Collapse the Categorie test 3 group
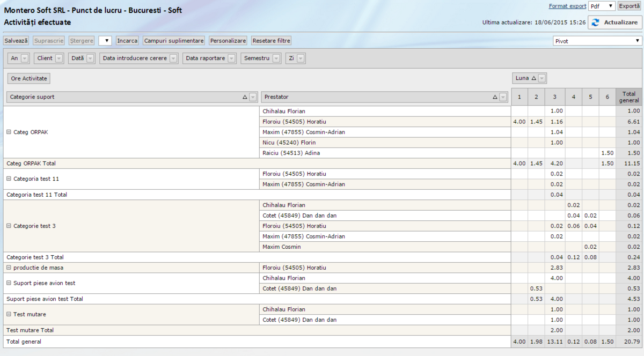Screen dimensions: 644x356 coord(9,226)
